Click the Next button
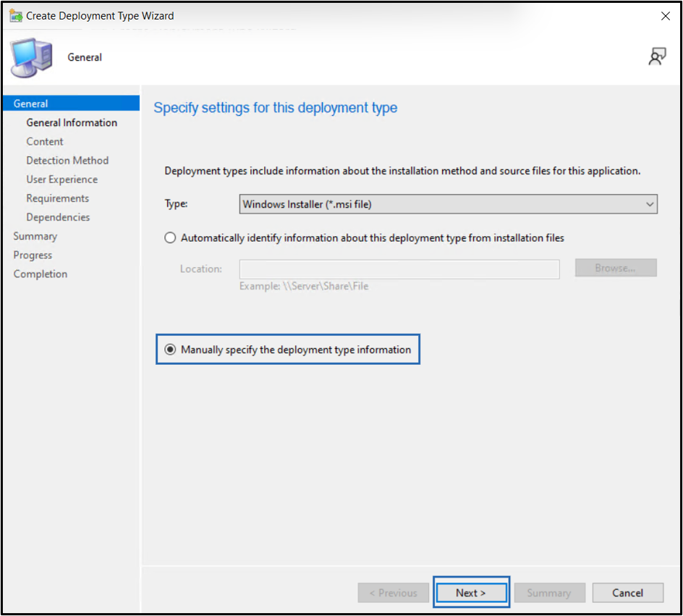The image size is (683, 616). pos(471,593)
